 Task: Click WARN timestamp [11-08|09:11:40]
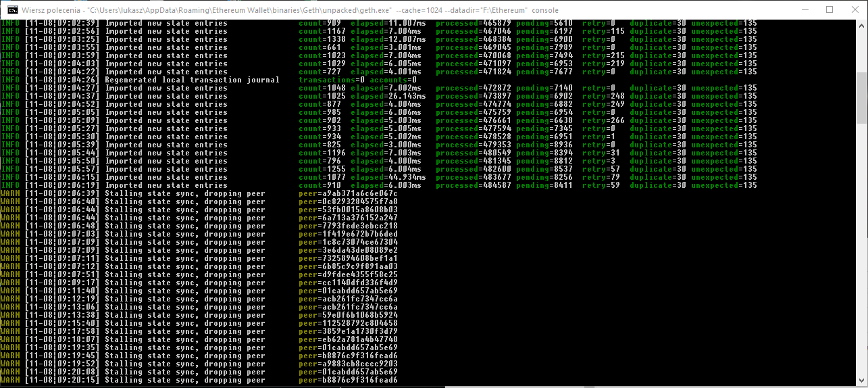click(x=62, y=291)
